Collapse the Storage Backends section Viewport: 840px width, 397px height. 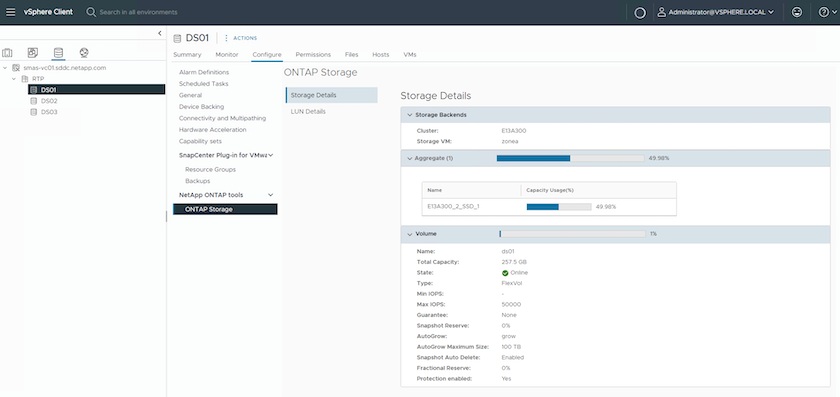[x=410, y=115]
